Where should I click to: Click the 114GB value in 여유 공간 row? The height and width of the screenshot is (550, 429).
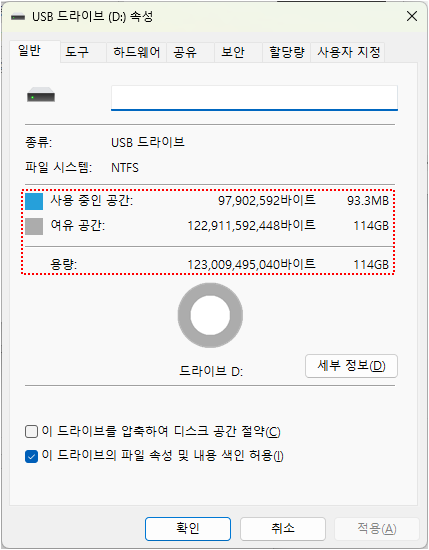371,226
